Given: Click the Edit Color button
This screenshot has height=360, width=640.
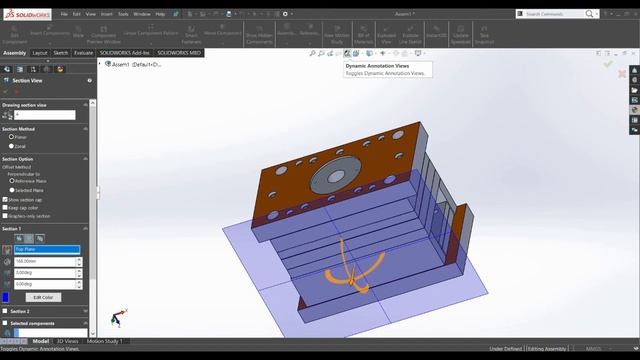Looking at the screenshot, I should point(43,297).
